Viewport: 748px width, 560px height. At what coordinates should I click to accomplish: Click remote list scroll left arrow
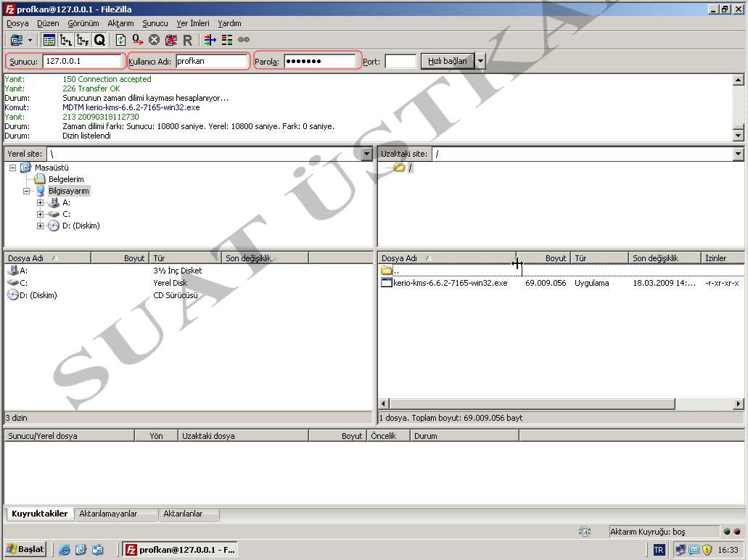(384, 404)
